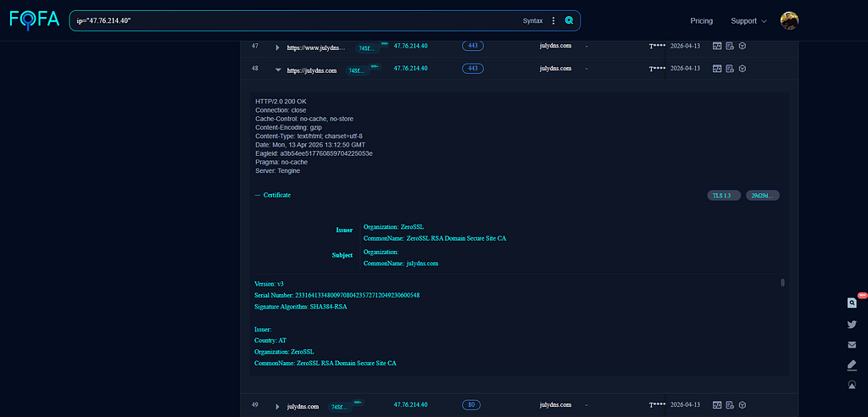Click the 74Sf… hash tag in row 48
The width and height of the screenshot is (868, 417).
357,70
